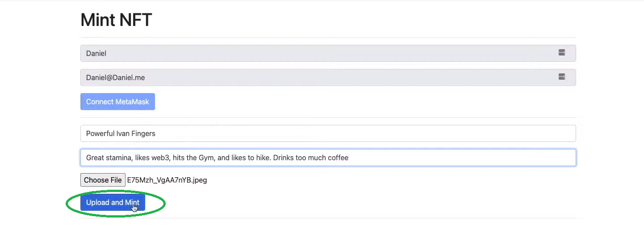Place cursor on the word coffee in description
This screenshot has height=226, width=644.
click(x=337, y=158)
